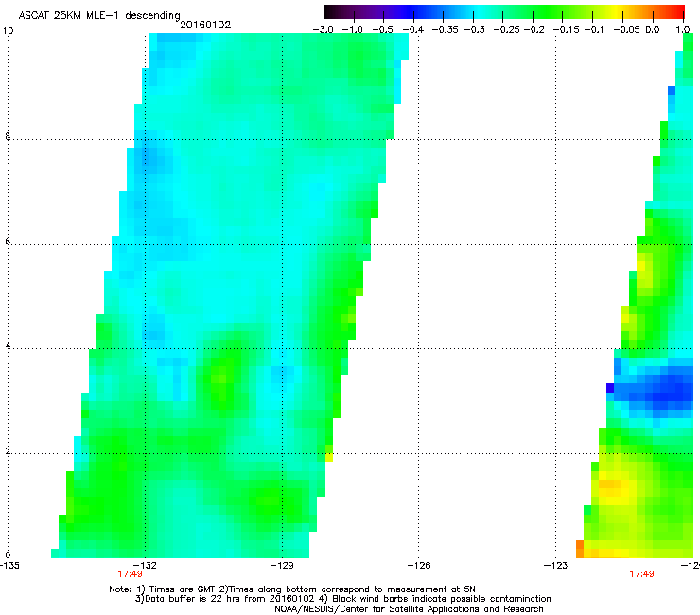Click the color bar label -3.0
This screenshot has width=700, height=615.
[x=324, y=30]
